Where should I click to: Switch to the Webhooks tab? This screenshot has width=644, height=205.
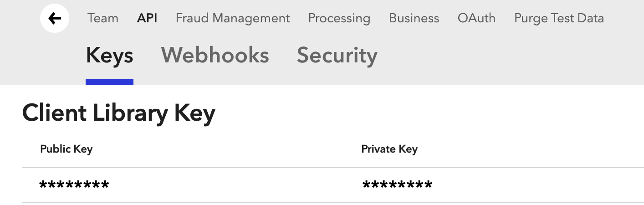pyautogui.click(x=215, y=55)
